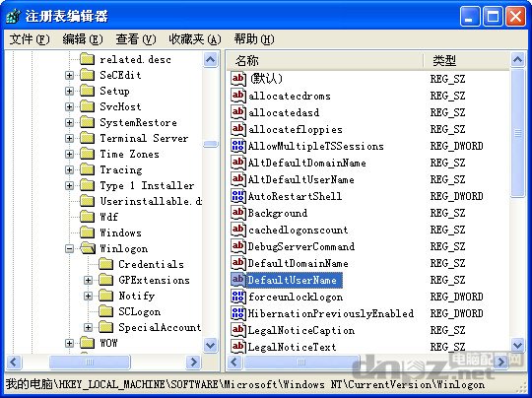Select the HibernationPreviouslyEnabled value icon

pyautogui.click(x=238, y=313)
